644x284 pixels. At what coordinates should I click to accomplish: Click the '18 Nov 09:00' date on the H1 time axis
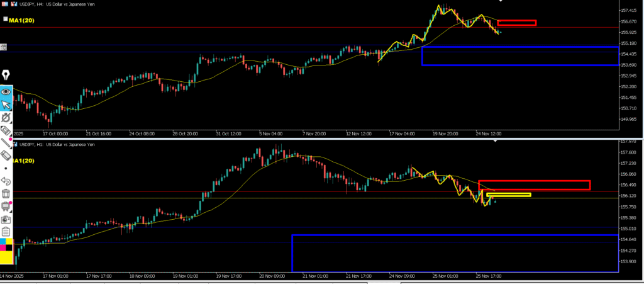(x=142, y=276)
